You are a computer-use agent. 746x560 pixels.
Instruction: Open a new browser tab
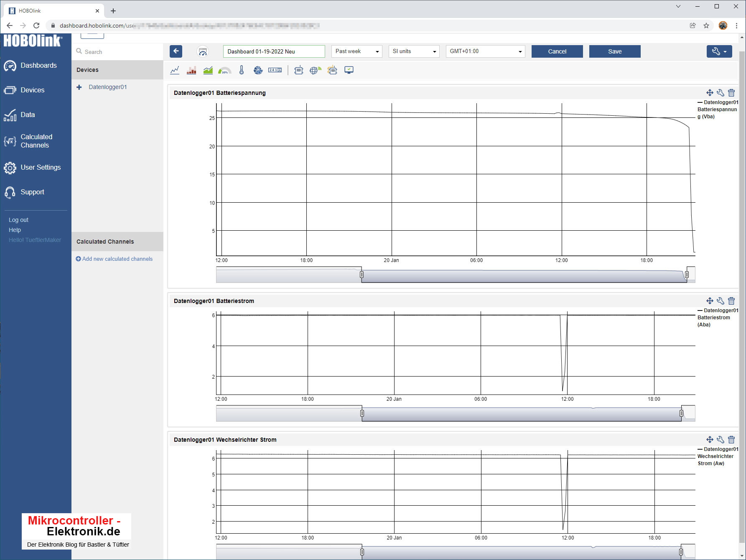[113, 11]
